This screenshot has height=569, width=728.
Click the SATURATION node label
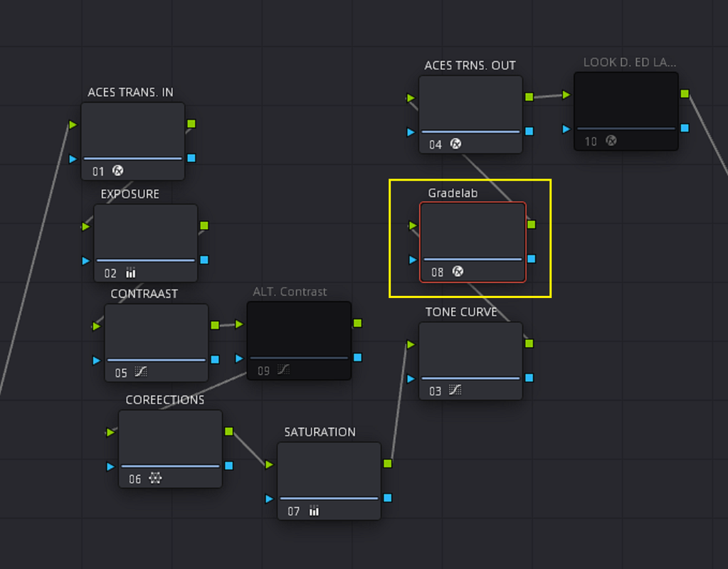320,432
